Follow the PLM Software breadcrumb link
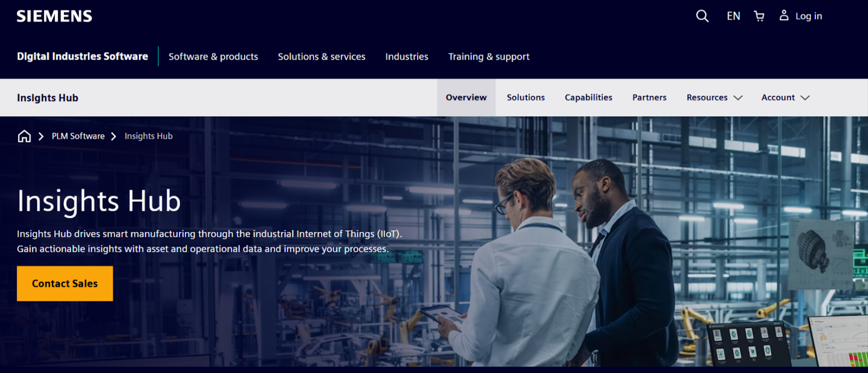Viewport: 868px width, 373px height. pos(78,136)
